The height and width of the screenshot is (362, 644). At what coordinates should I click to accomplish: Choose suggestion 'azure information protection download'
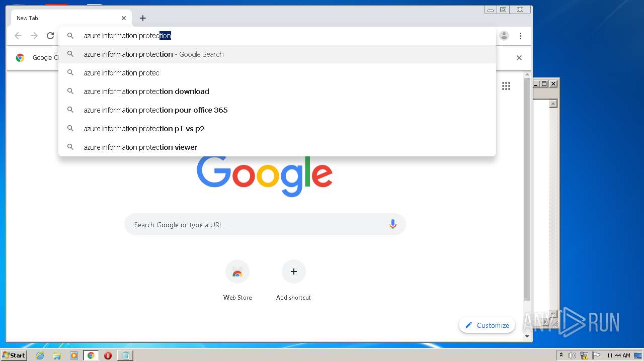(x=277, y=92)
